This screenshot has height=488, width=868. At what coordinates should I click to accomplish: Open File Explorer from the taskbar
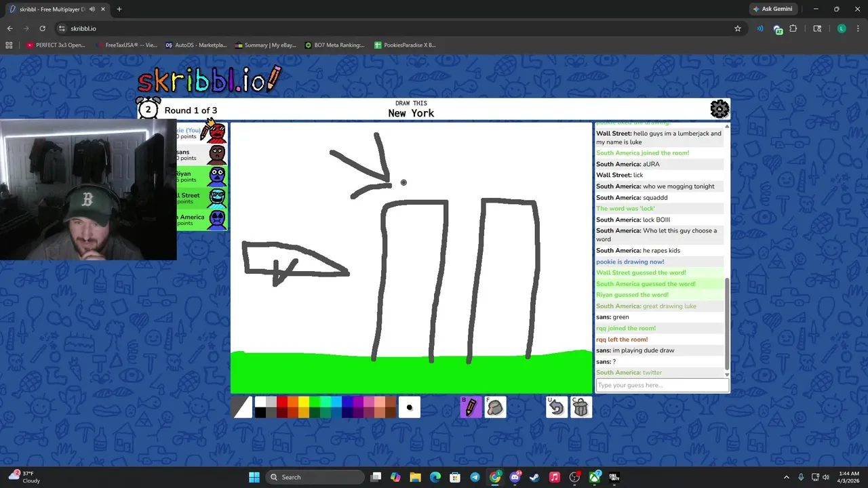point(415,477)
